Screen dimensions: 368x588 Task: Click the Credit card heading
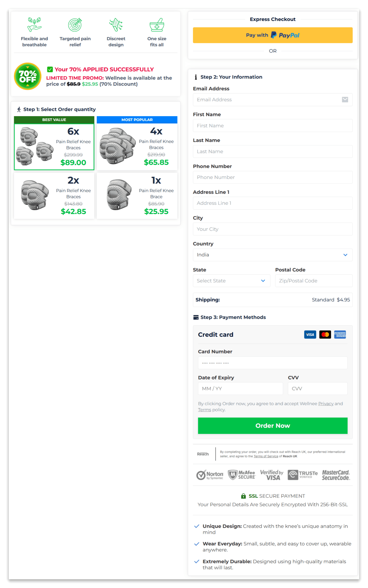[216, 335]
